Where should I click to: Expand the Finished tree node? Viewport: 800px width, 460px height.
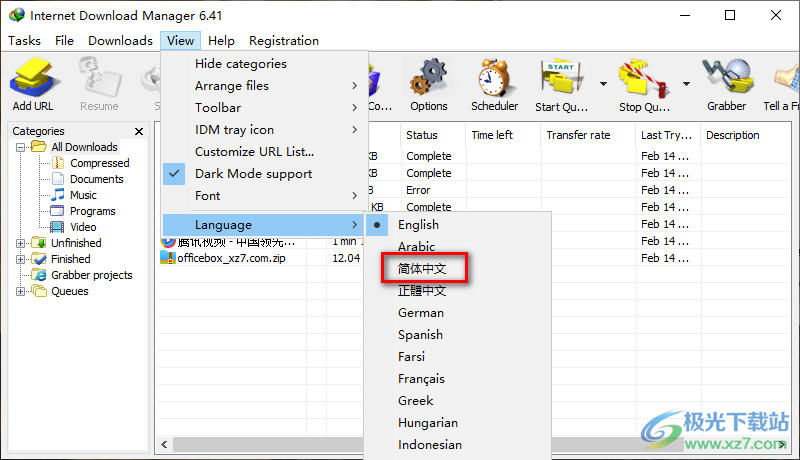click(x=20, y=260)
